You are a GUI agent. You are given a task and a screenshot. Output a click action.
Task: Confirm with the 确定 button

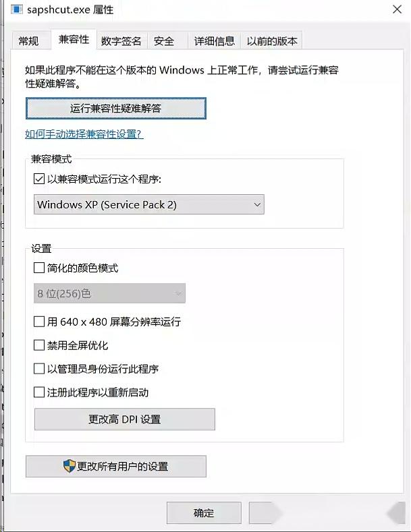(x=203, y=513)
